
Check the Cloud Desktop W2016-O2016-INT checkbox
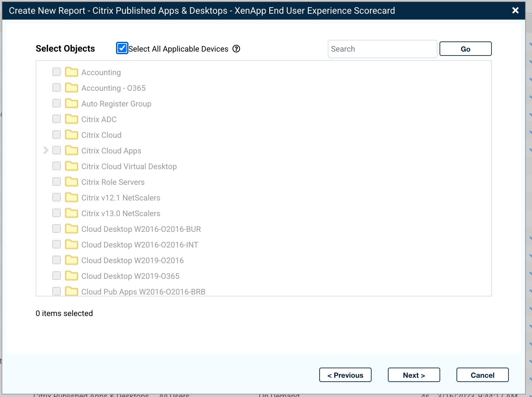[x=57, y=244]
